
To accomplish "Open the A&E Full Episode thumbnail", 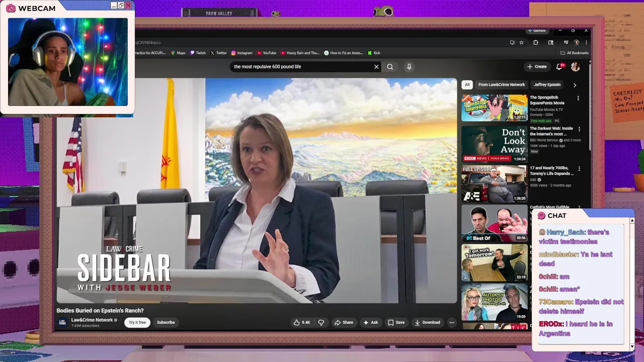I will 495,184.
